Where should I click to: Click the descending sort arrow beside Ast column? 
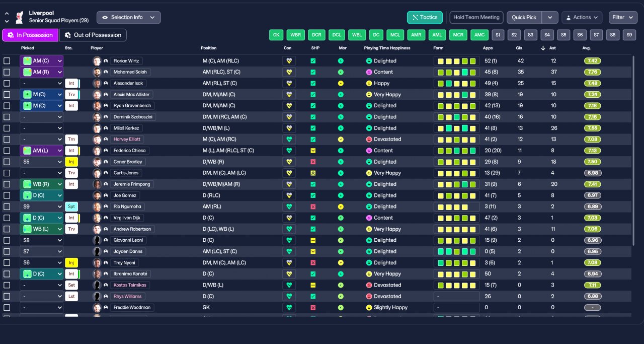click(543, 48)
